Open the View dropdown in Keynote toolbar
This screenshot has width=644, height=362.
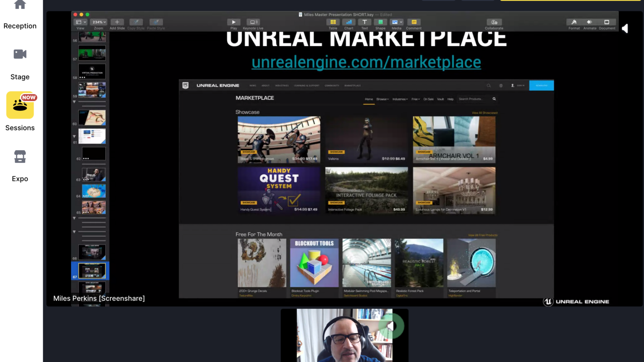pyautogui.click(x=80, y=22)
